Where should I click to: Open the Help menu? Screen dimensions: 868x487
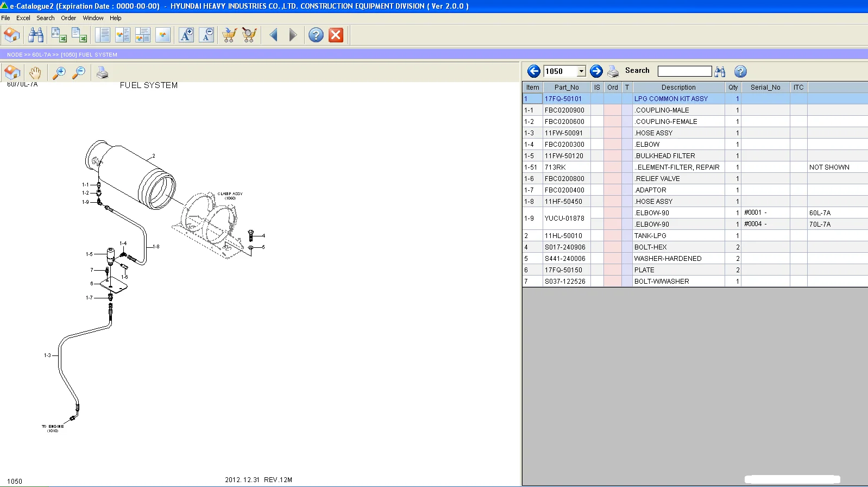[116, 18]
